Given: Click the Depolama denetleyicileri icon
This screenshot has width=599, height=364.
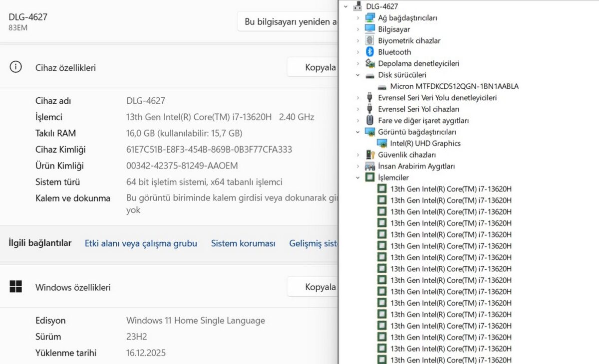Looking at the screenshot, I should 370,63.
